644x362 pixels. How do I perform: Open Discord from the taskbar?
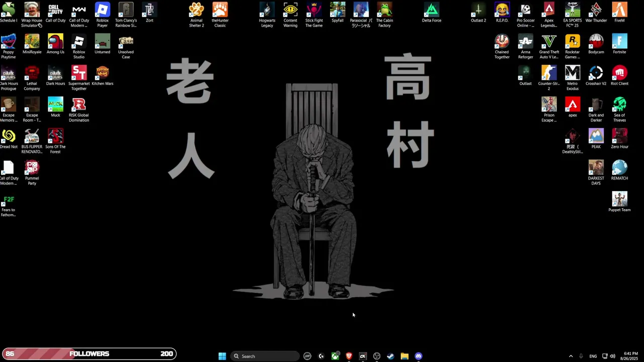418,356
